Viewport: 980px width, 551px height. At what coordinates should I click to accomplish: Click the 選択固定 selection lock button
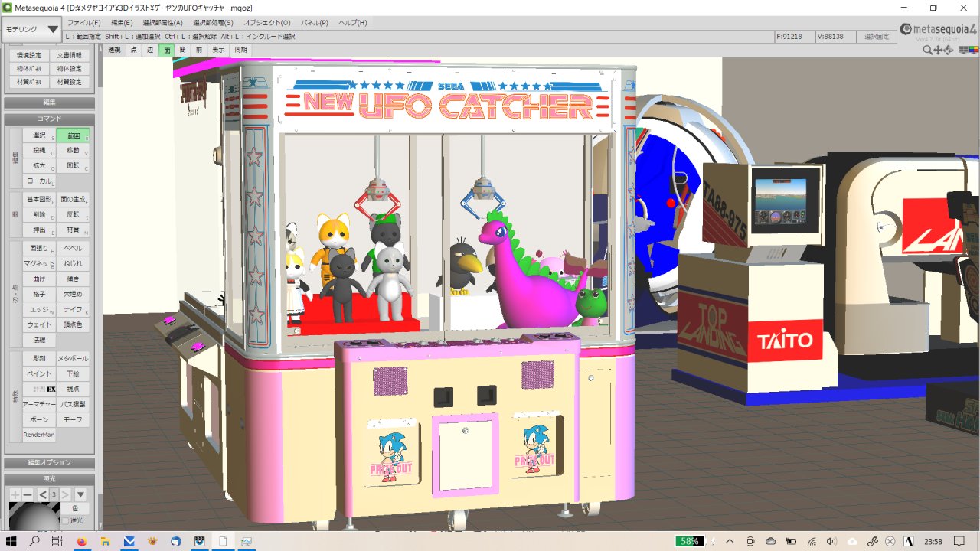[877, 36]
